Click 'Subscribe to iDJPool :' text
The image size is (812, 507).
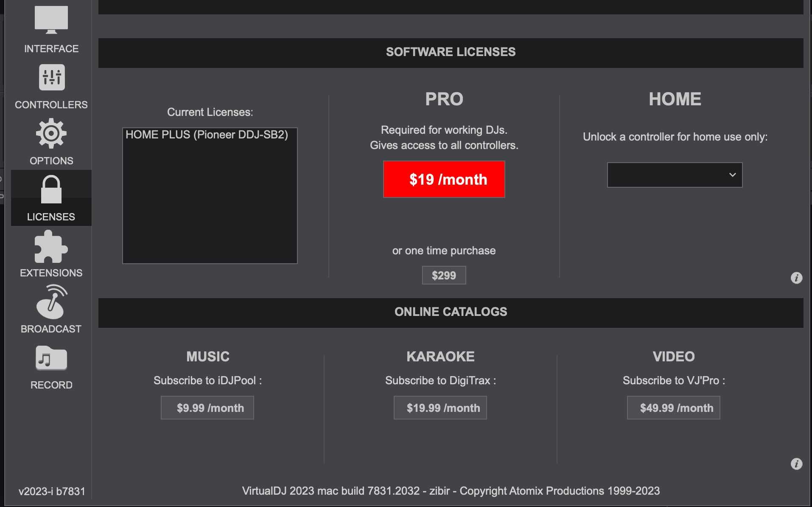(208, 380)
